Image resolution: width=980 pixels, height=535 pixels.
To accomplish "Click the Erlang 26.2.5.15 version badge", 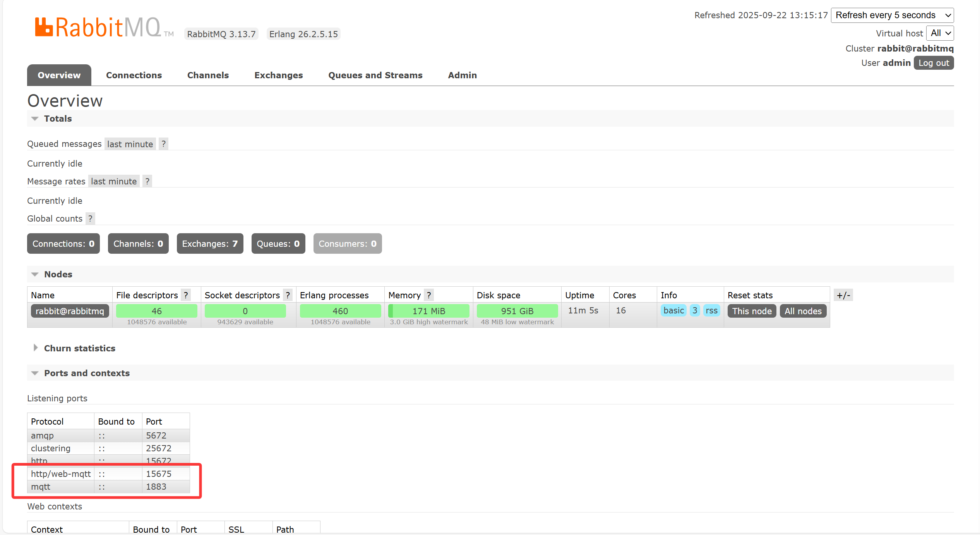I will tap(303, 34).
